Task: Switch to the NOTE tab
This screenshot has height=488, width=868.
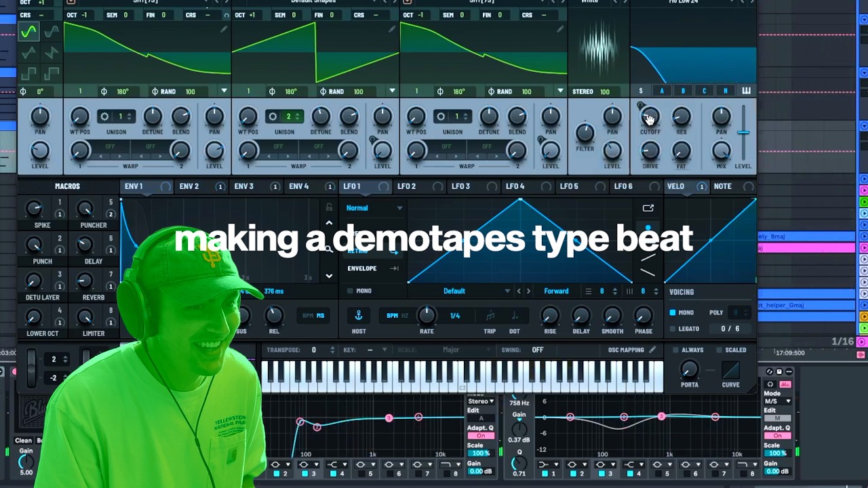Action: [x=734, y=186]
